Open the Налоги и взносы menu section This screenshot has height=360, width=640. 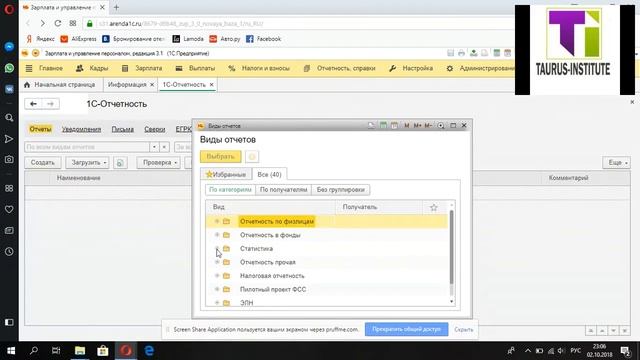pos(259,68)
